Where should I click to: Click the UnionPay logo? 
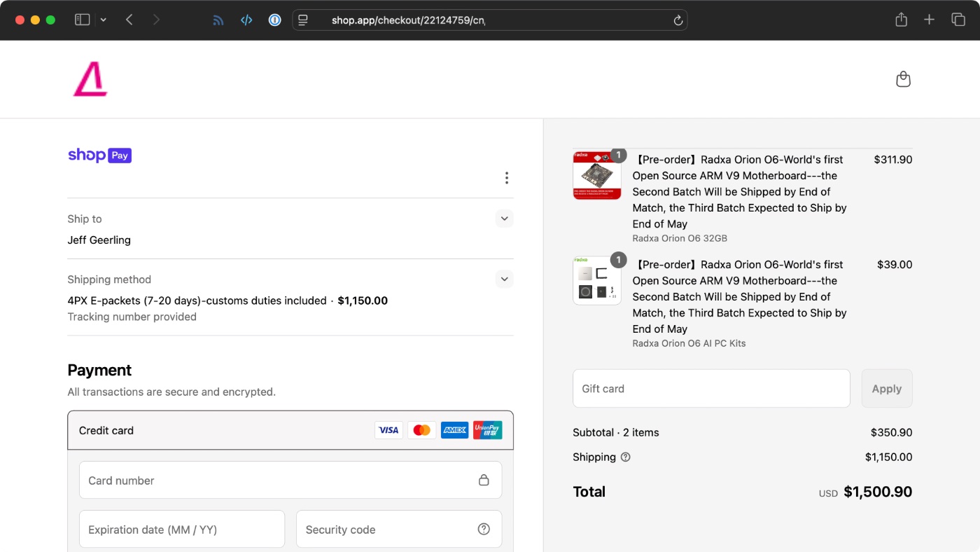tap(487, 430)
